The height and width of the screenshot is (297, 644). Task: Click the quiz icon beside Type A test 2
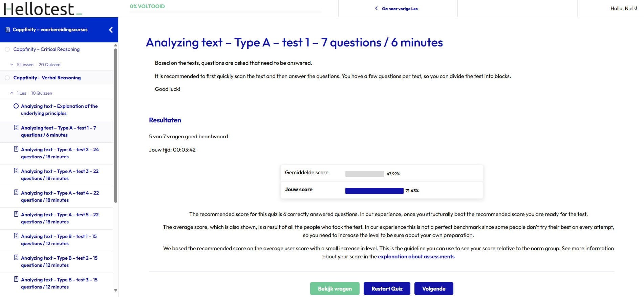(16, 150)
